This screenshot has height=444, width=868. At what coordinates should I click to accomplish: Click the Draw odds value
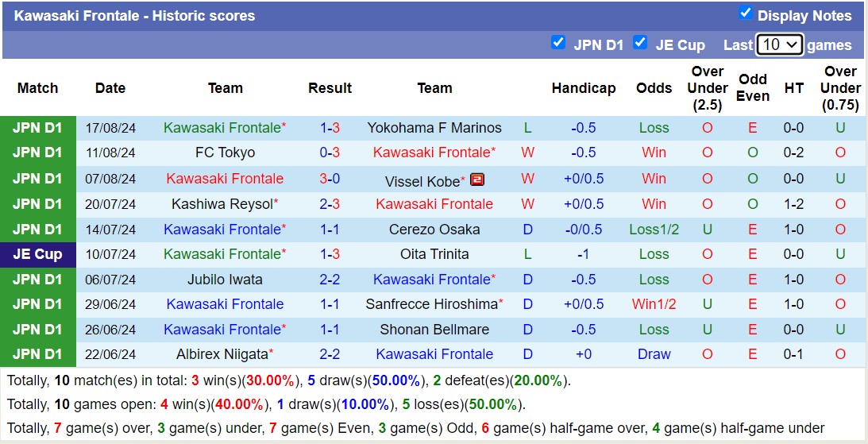(654, 354)
